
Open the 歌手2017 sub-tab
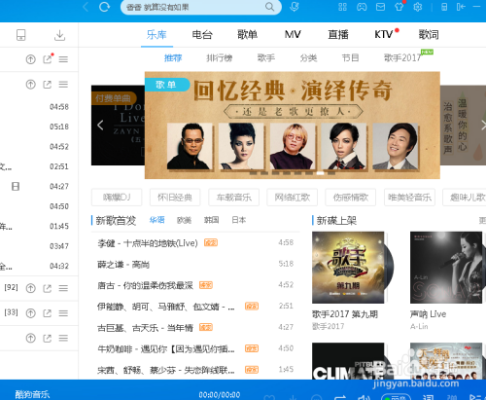tap(402, 58)
